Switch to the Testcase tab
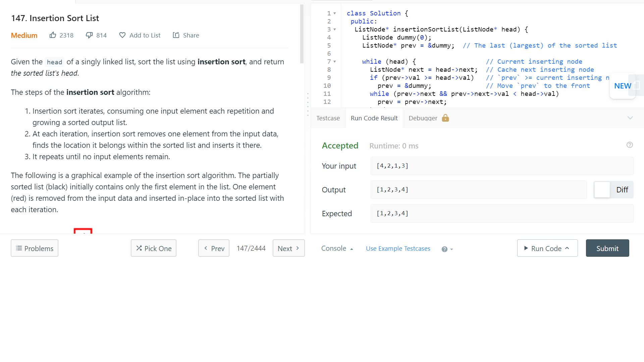This screenshot has height=362, width=644. (x=328, y=118)
